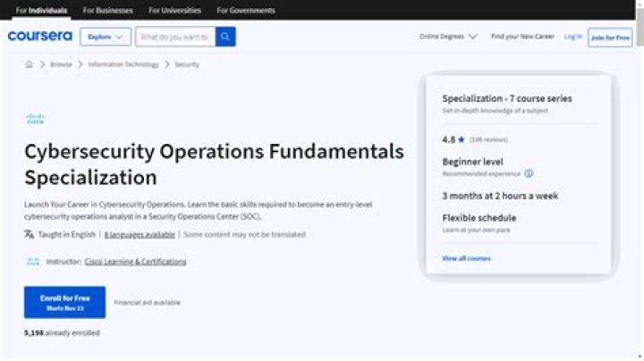Open Find your New Career link
This screenshot has width=644, height=361.
click(x=522, y=37)
